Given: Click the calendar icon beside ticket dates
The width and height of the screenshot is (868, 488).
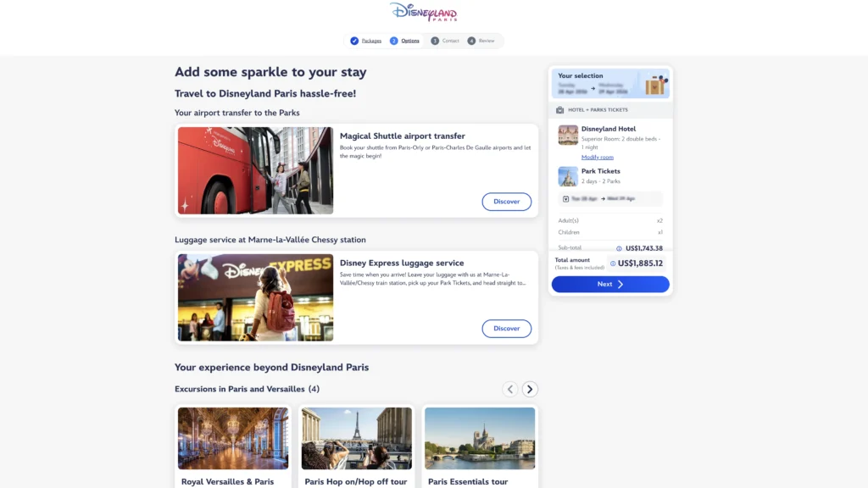Looking at the screenshot, I should [x=566, y=199].
